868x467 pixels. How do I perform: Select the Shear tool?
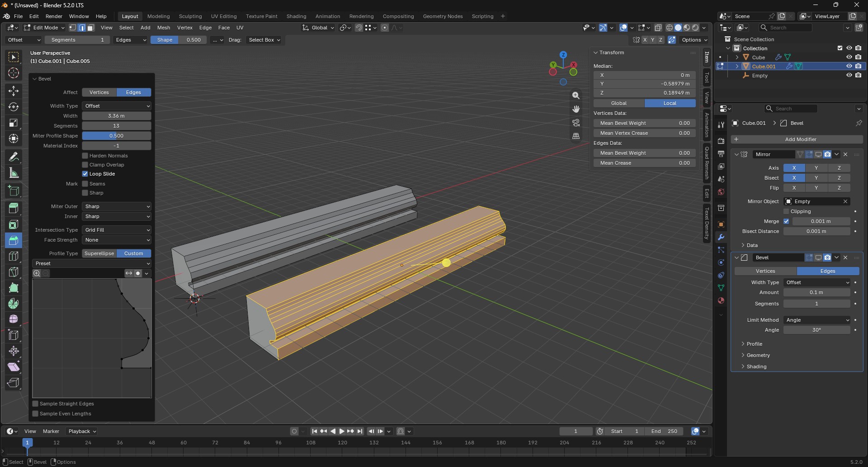[14, 367]
